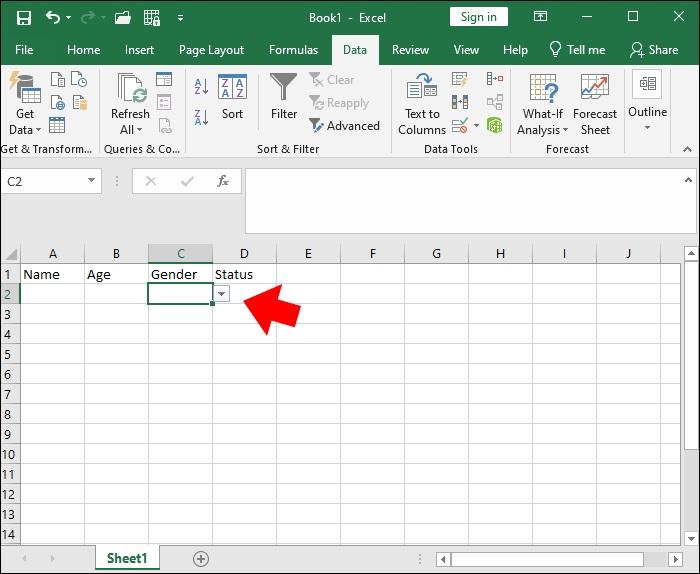Add a new sheet with plus button

click(x=201, y=559)
